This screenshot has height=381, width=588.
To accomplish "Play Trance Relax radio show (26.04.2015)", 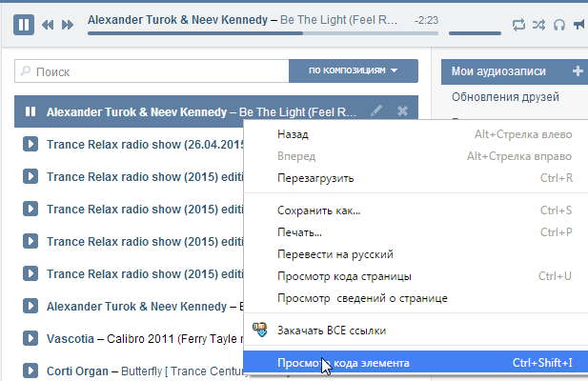I will pyautogui.click(x=30, y=144).
